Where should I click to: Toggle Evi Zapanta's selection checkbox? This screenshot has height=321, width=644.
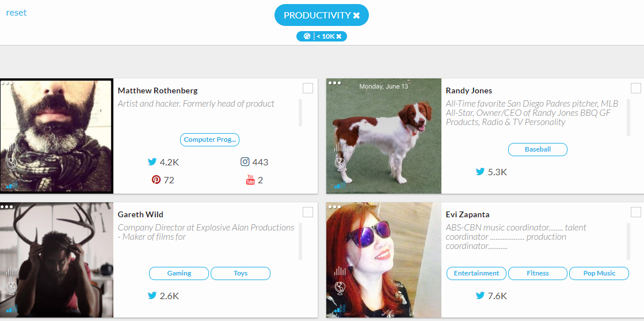[x=636, y=212]
